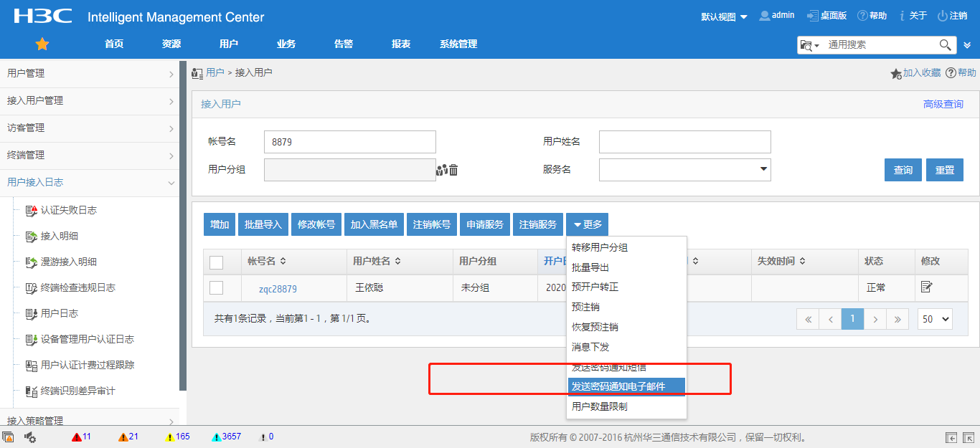
Task: Click the 帐号名 input field containing 8879
Action: (349, 142)
